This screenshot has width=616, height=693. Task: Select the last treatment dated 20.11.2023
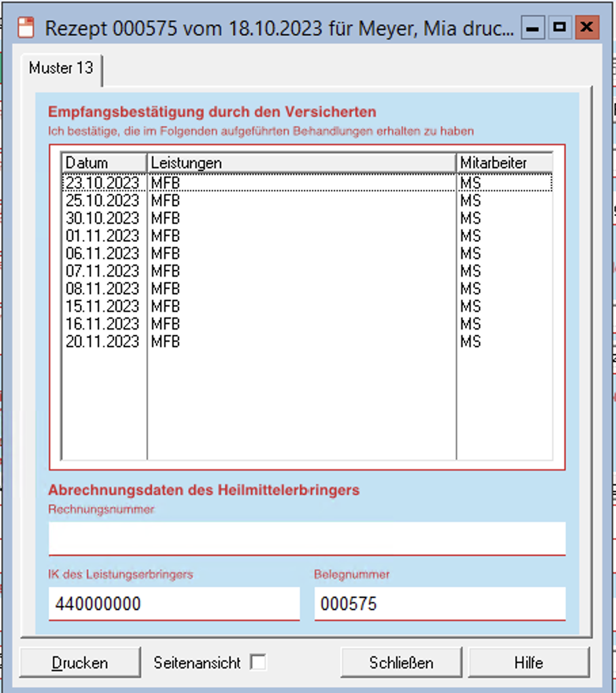point(204,342)
